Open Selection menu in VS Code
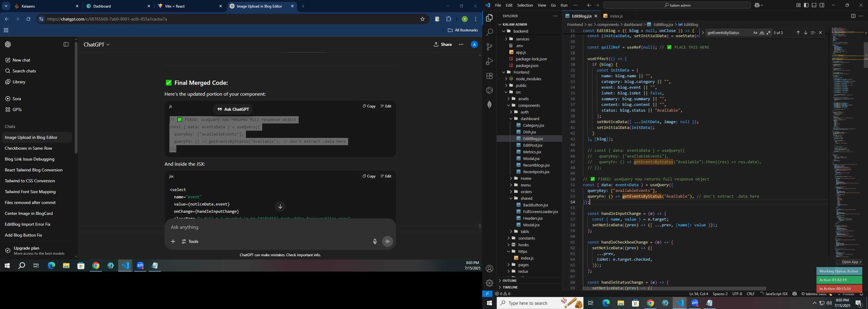868x309 pixels. click(x=525, y=5)
